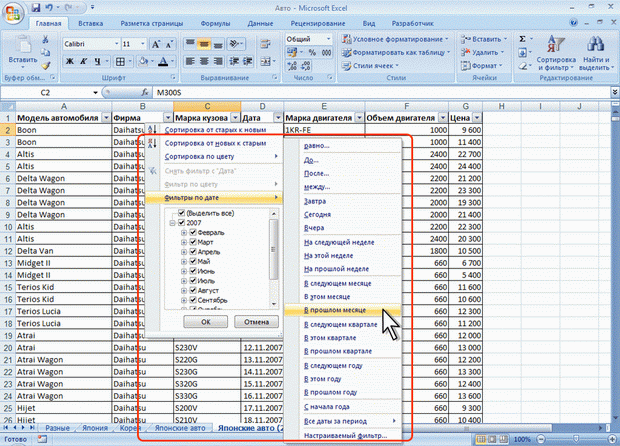Click the macro record icon in status bar
This screenshot has height=446, width=620.
click(42, 439)
